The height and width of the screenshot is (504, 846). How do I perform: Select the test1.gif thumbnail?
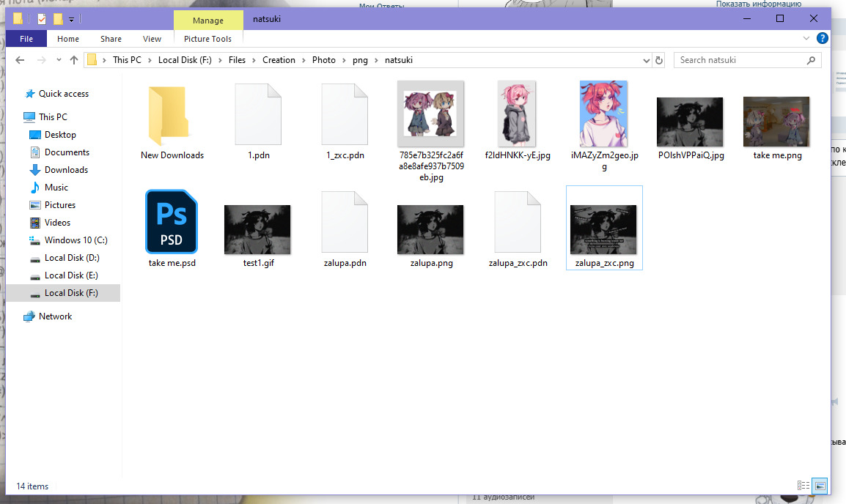click(257, 229)
